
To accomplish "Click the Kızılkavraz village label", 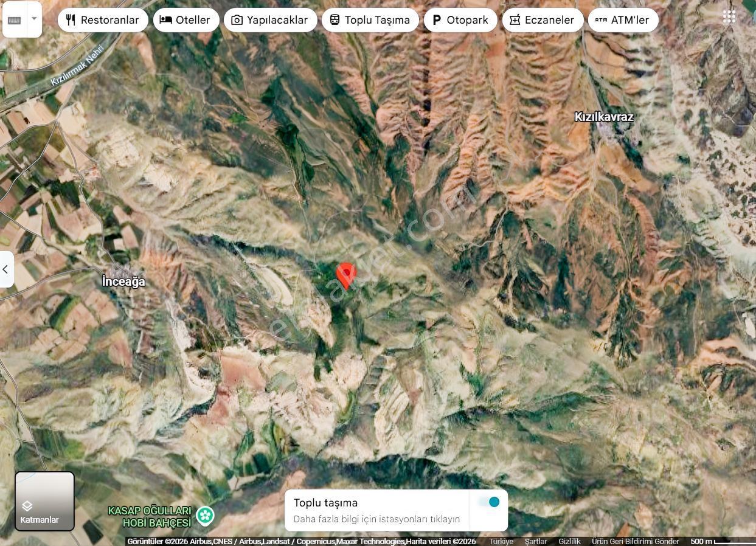I will pyautogui.click(x=604, y=117).
